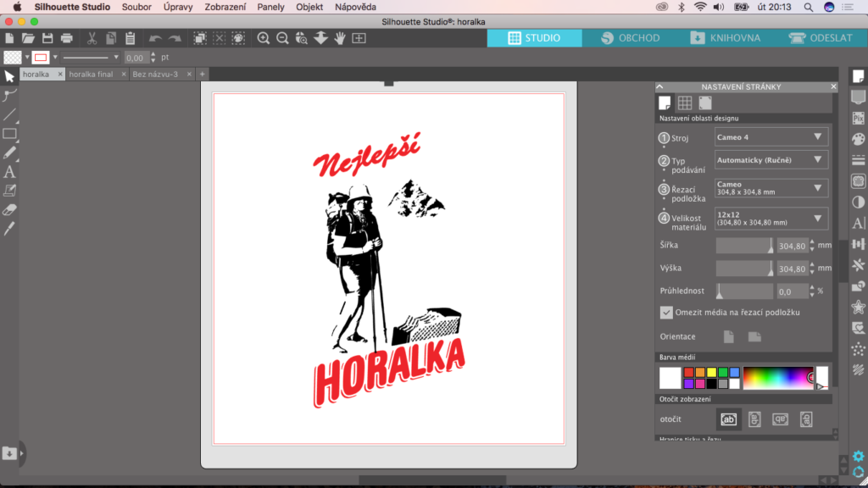Click the Print icon in the toolbar
The image size is (868, 488).
coord(67,38)
